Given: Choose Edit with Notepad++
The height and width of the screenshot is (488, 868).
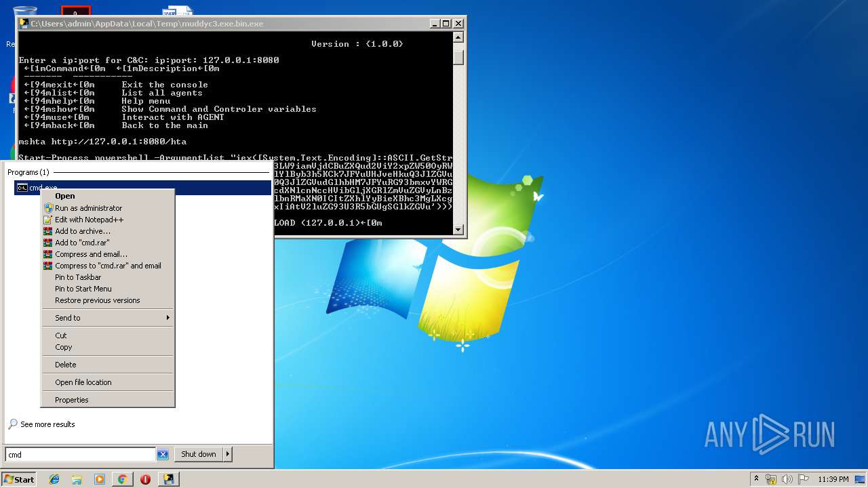Looking at the screenshot, I should [108, 220].
